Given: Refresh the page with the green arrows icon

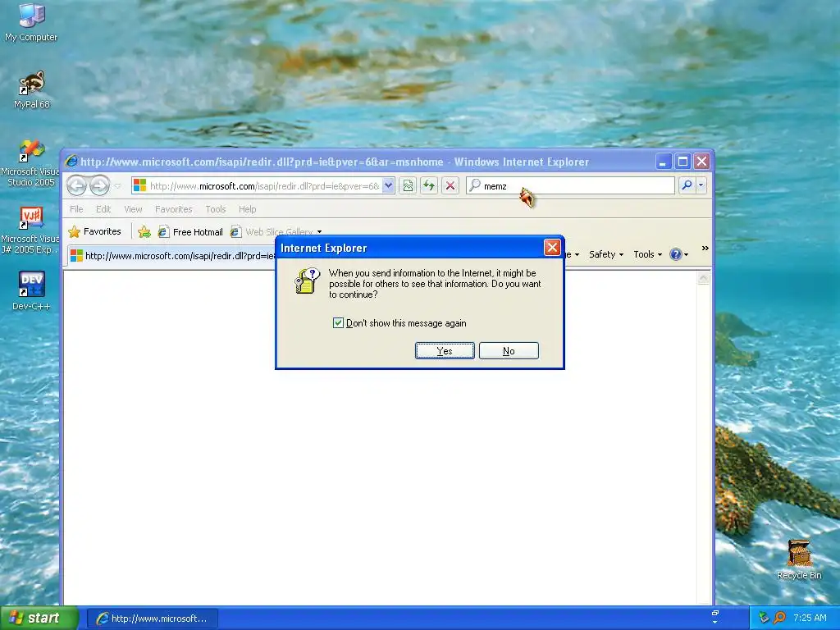Looking at the screenshot, I should [x=428, y=186].
